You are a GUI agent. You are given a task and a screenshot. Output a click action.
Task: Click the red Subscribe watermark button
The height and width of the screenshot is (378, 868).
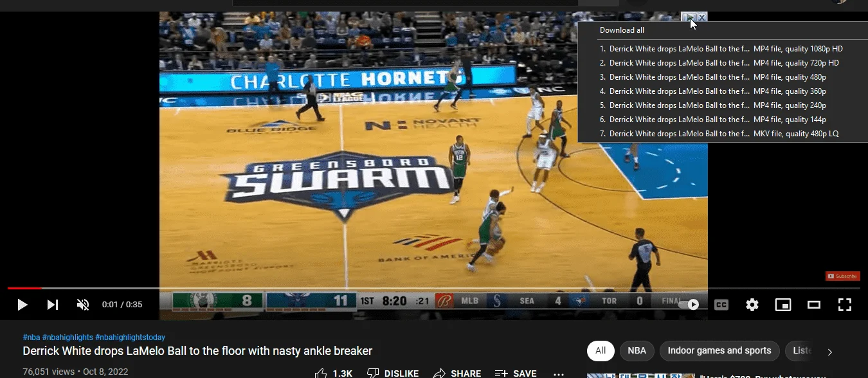842,276
